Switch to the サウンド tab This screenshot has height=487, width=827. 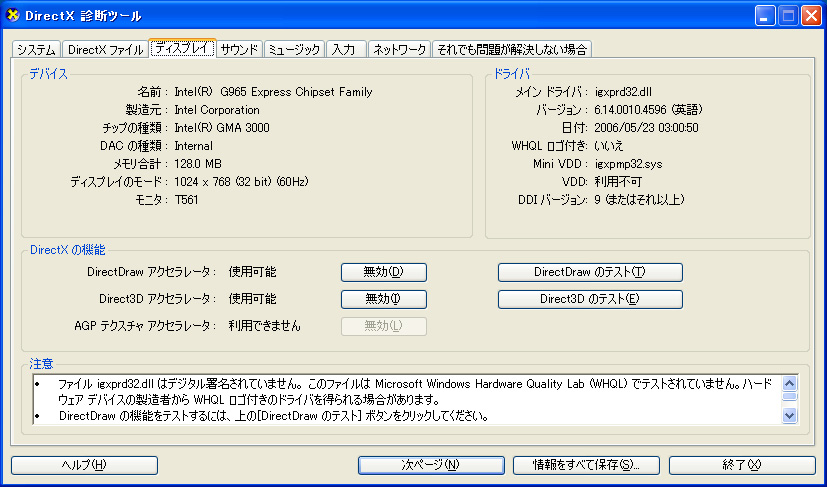(x=239, y=50)
